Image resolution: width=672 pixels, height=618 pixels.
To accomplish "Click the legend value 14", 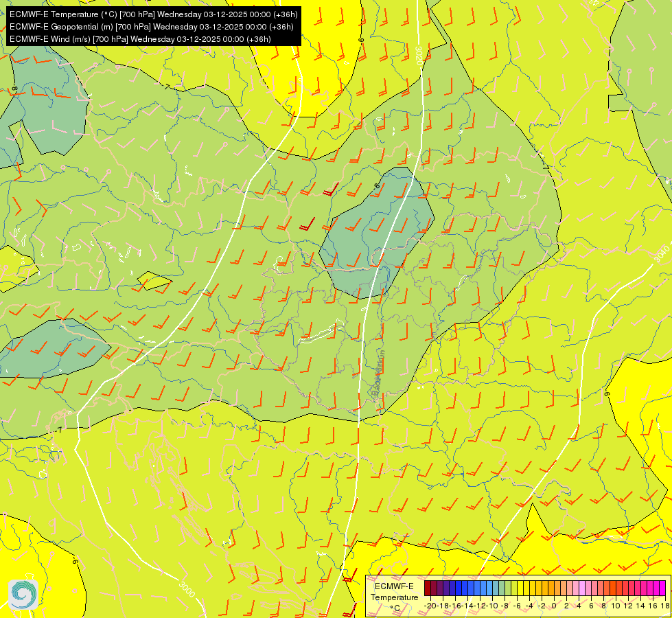I will pyautogui.click(x=640, y=606).
